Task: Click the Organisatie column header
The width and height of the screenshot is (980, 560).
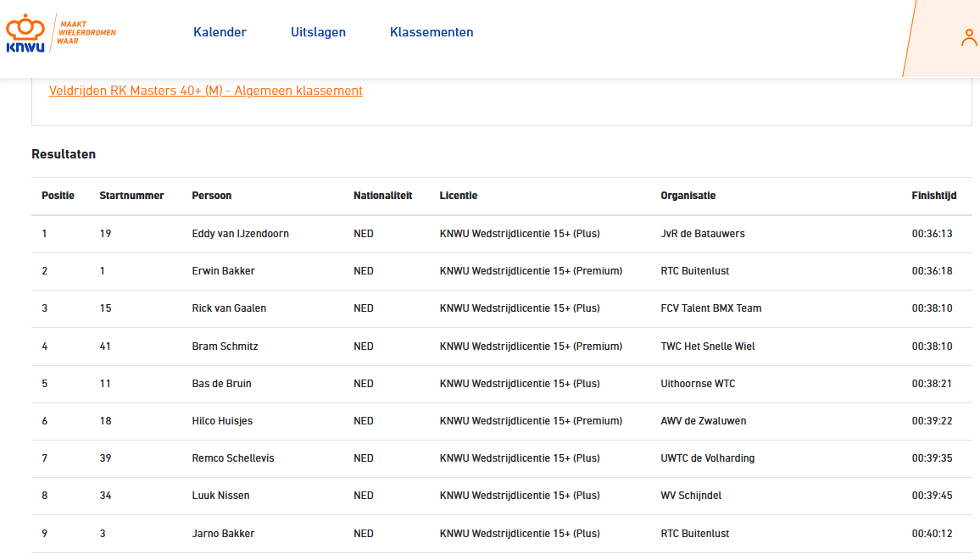Action: click(688, 196)
